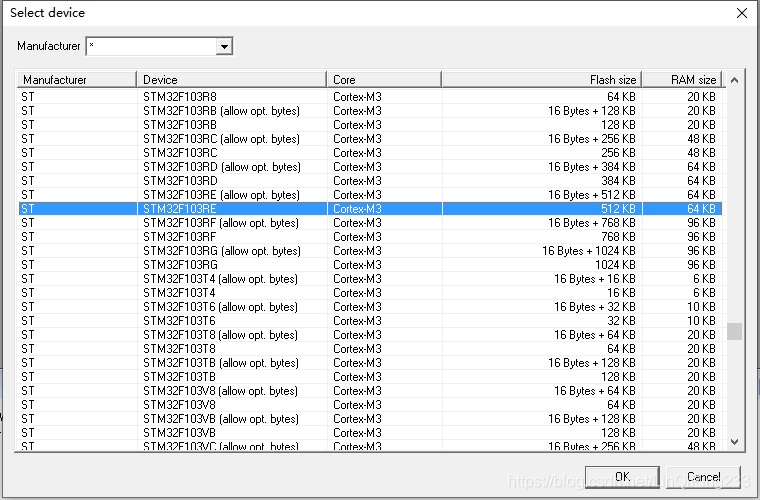This screenshot has height=500, width=760.
Task: Select the plain STM32F103V8 device
Action: [x=370, y=405]
